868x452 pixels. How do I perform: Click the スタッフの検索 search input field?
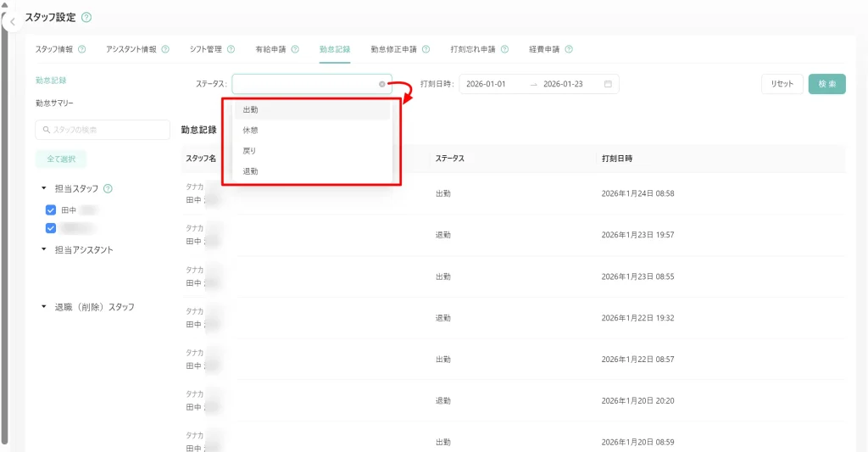[103, 130]
